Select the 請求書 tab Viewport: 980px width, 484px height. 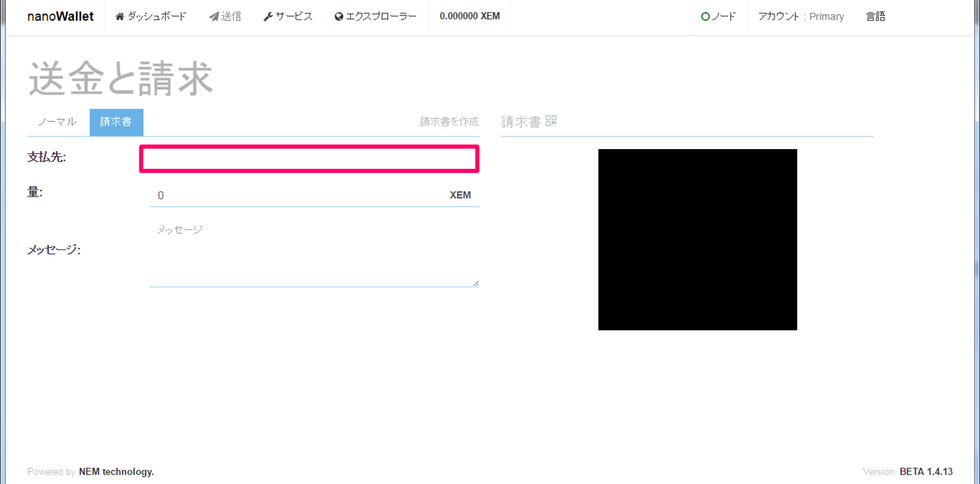point(116,122)
